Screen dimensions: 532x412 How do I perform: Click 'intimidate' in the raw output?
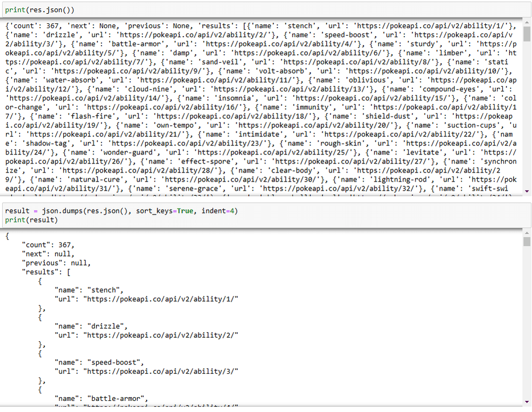(x=259, y=134)
